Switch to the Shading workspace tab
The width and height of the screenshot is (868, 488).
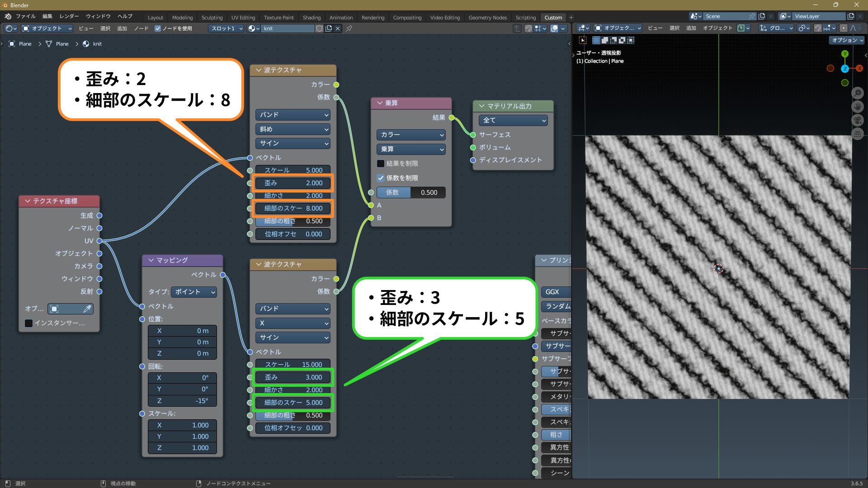(x=311, y=18)
